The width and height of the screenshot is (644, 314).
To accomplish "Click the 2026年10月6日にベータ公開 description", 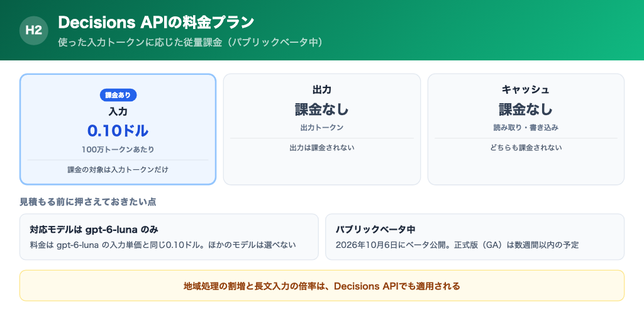I will coord(457,245).
